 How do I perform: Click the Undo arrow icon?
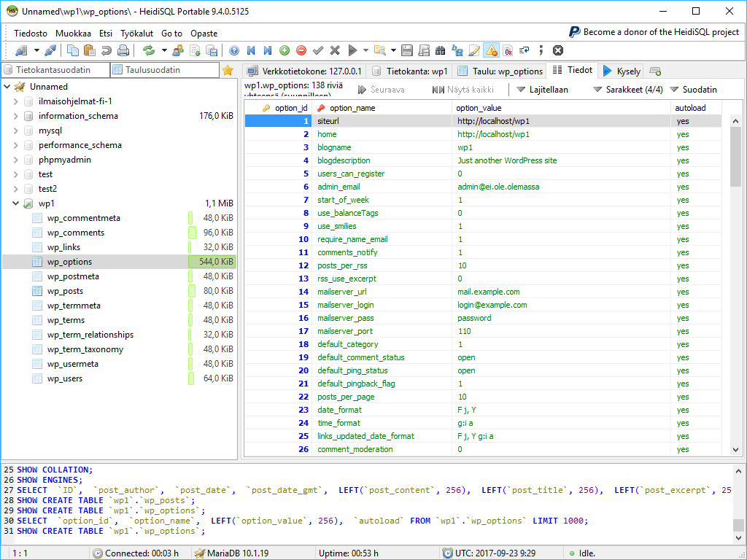tap(107, 50)
